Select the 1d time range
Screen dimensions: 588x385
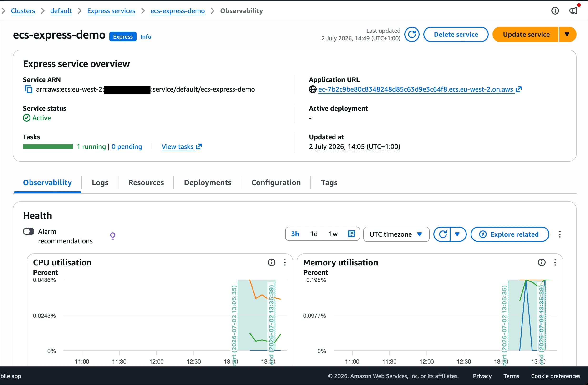click(x=314, y=234)
